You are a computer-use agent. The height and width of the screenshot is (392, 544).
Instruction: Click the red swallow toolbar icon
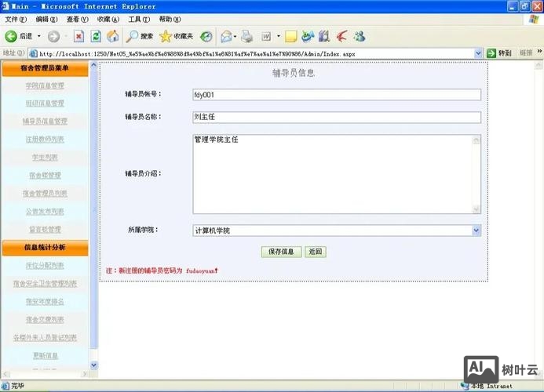tap(341, 36)
